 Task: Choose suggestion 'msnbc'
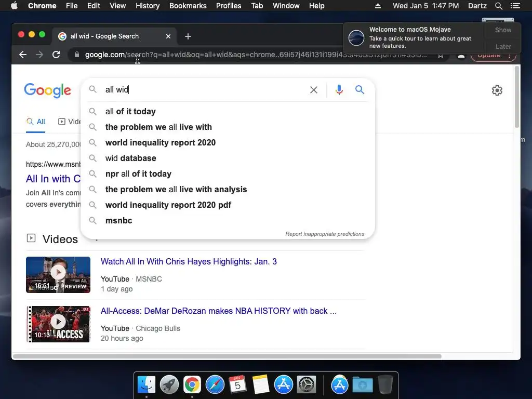coord(228,221)
